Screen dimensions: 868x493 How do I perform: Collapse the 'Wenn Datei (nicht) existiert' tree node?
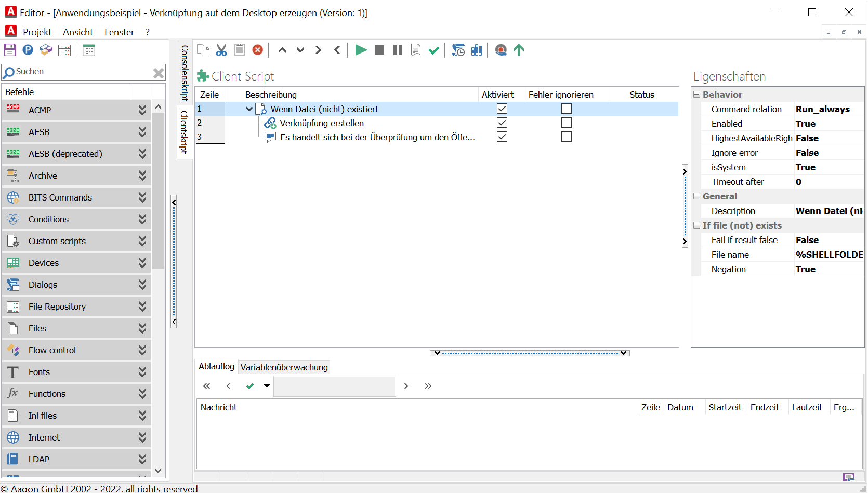[x=249, y=109]
